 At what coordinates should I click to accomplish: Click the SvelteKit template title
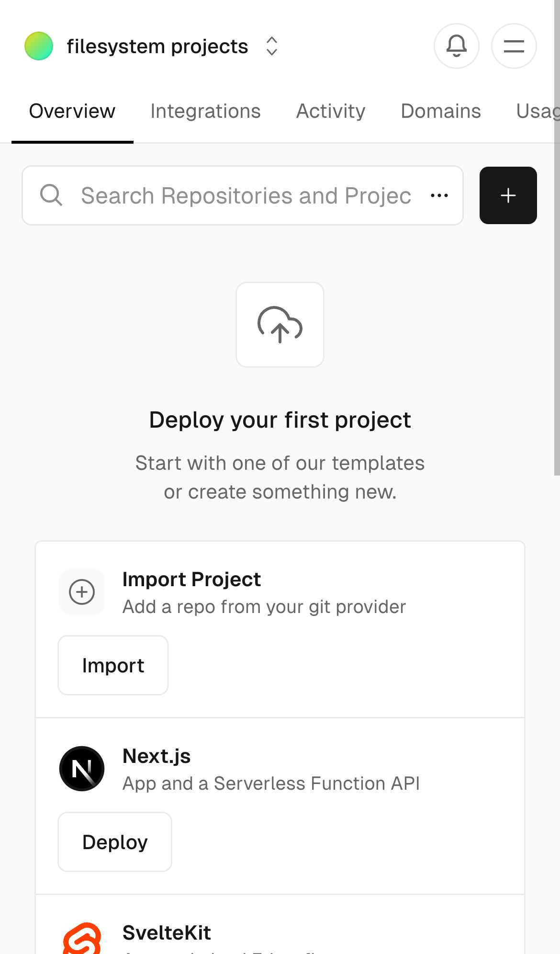click(x=167, y=933)
